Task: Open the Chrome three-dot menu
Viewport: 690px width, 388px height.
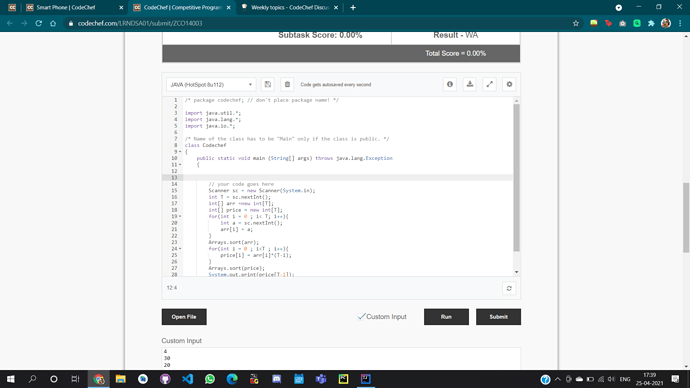Action: coord(680,23)
